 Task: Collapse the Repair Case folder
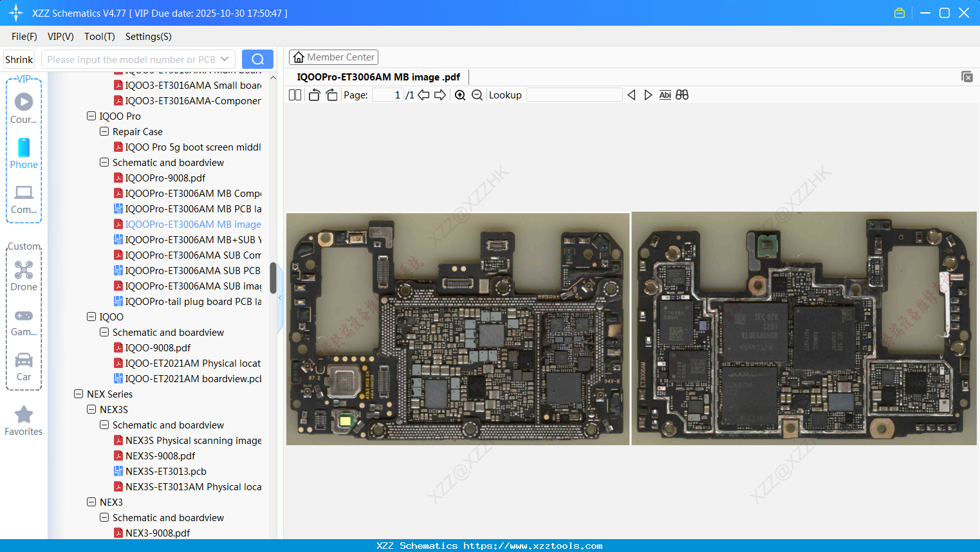tap(104, 132)
